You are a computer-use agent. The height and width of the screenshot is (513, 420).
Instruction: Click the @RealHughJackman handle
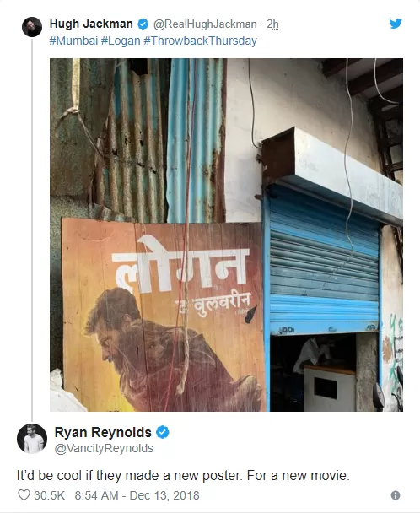click(x=205, y=24)
